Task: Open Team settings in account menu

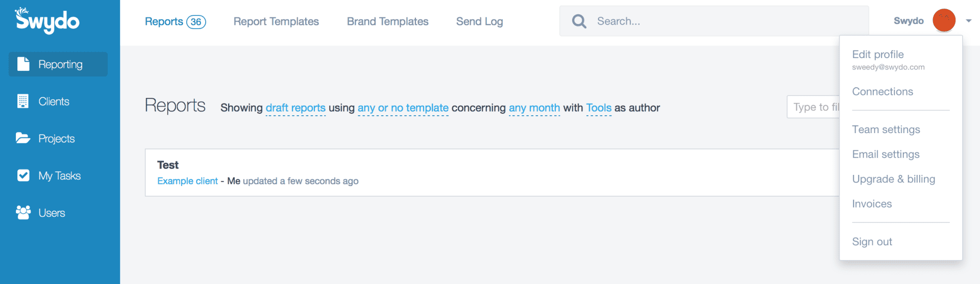Action: [886, 130]
